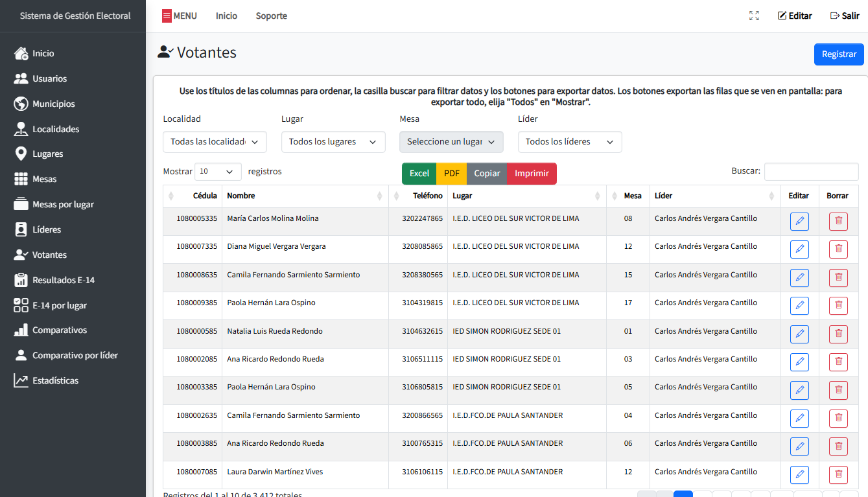Delete the voter with cédula 1080007335

point(838,249)
